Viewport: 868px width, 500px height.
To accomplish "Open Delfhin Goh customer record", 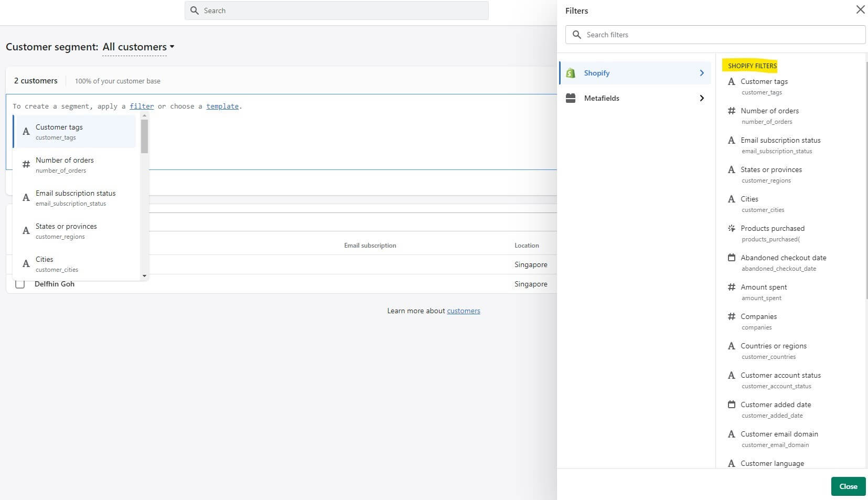I will pos(55,284).
